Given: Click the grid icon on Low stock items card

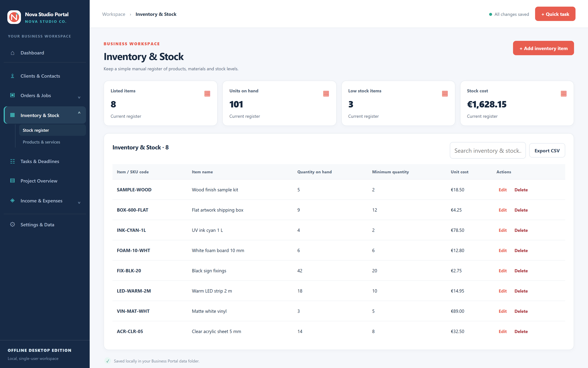Looking at the screenshot, I should tap(445, 94).
